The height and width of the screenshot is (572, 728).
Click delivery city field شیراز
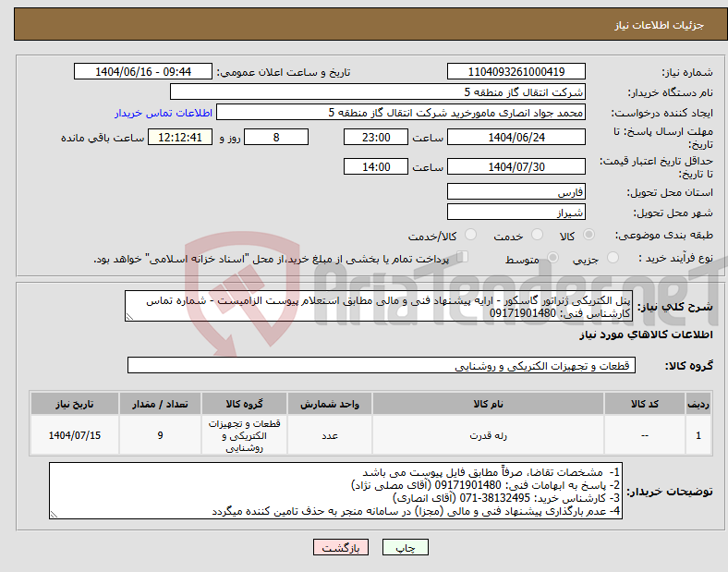(x=516, y=213)
